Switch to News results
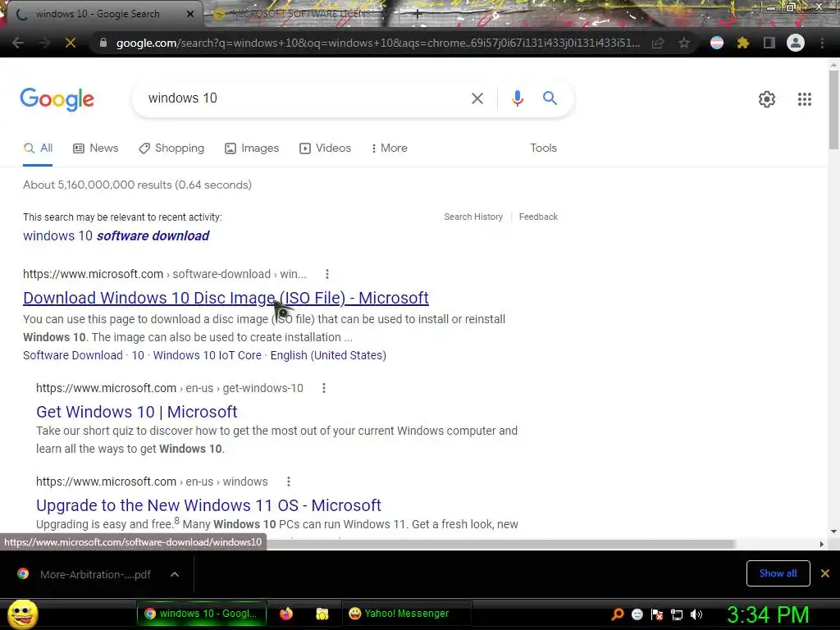The width and height of the screenshot is (840, 630). point(96,148)
